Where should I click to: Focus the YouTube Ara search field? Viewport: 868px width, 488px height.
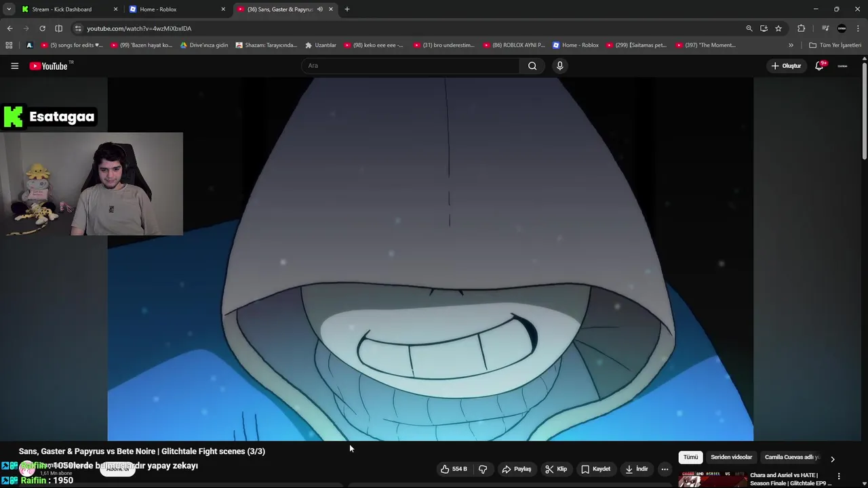click(x=411, y=66)
